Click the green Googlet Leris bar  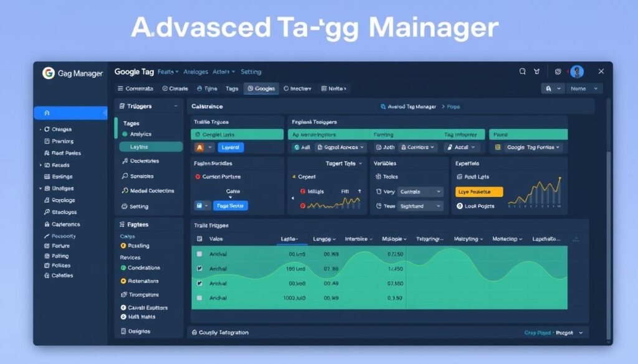pyautogui.click(x=237, y=134)
